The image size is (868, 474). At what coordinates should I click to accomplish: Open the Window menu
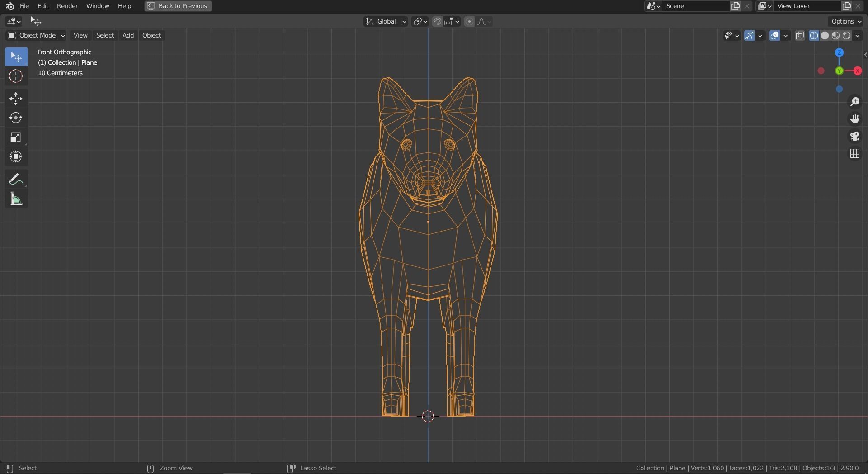point(98,6)
